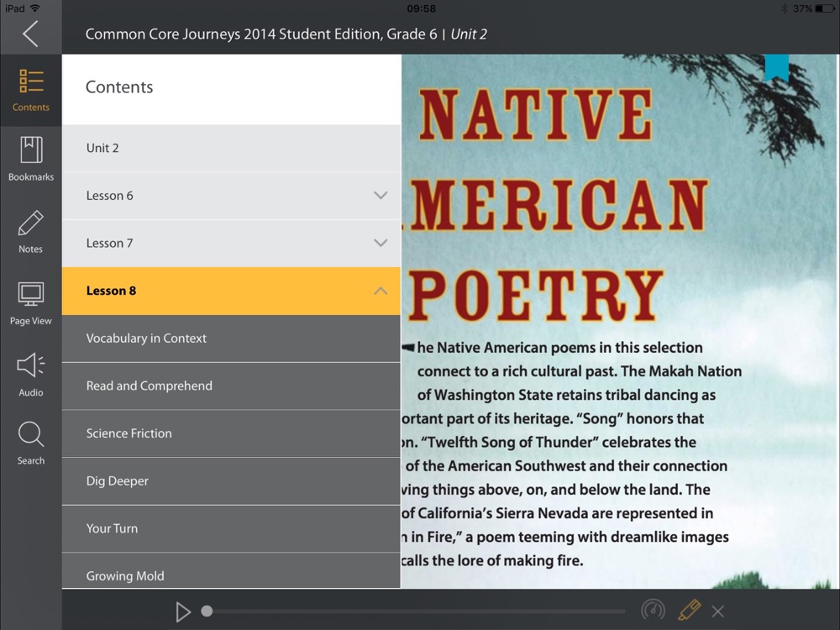Image resolution: width=840 pixels, height=630 pixels.
Task: Open the Bookmarks panel
Action: click(x=31, y=159)
